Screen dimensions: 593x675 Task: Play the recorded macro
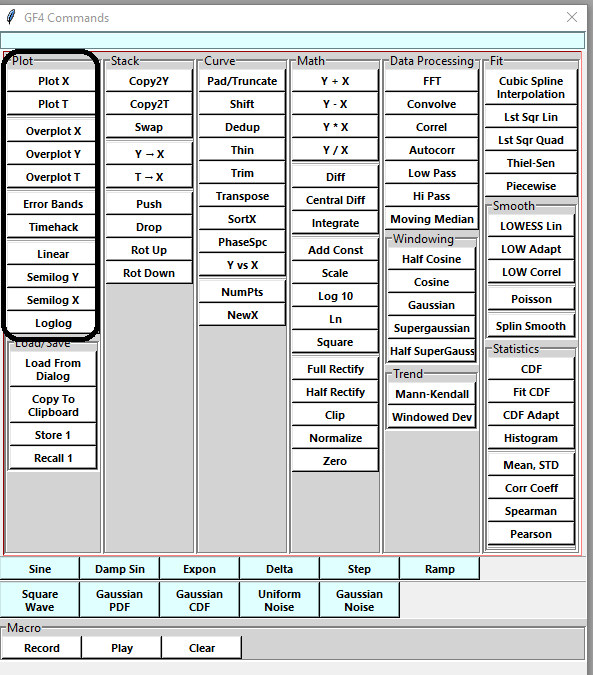[x=122, y=648]
